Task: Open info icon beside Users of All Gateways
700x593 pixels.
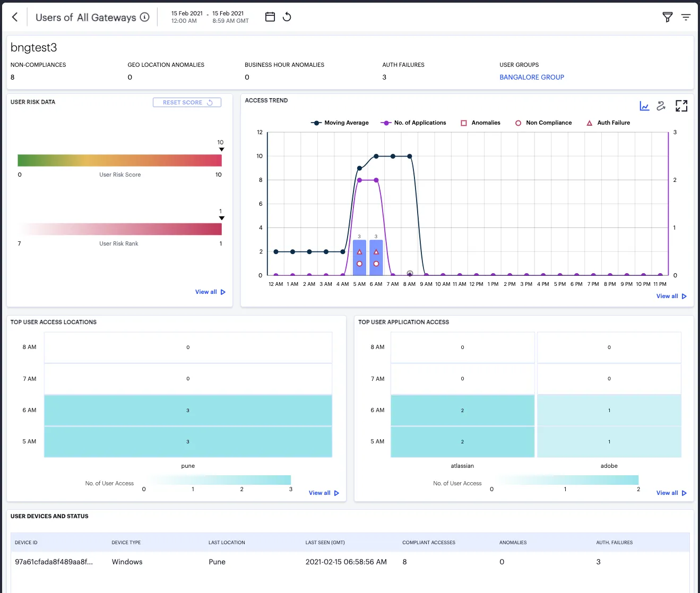Action: click(144, 17)
